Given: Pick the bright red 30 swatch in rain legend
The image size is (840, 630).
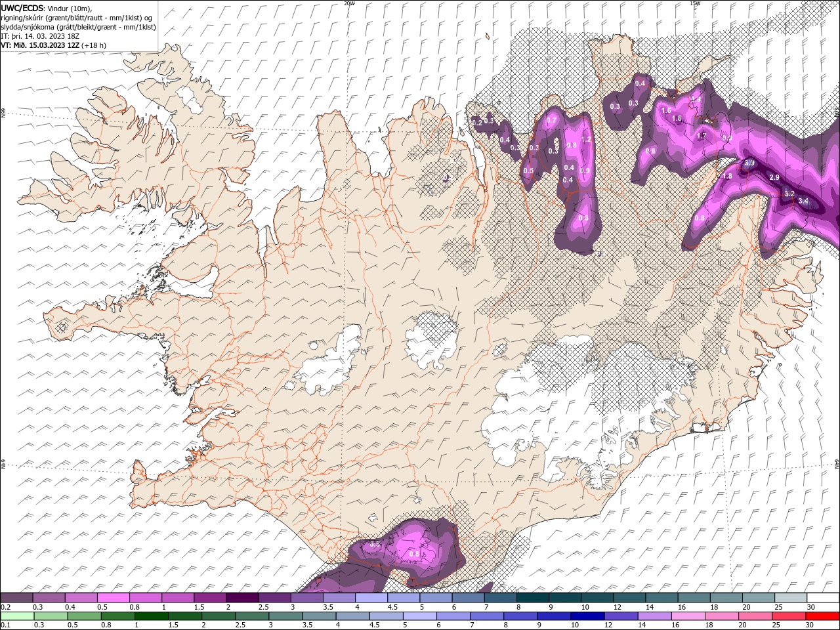Looking at the screenshot, I should (822, 616).
